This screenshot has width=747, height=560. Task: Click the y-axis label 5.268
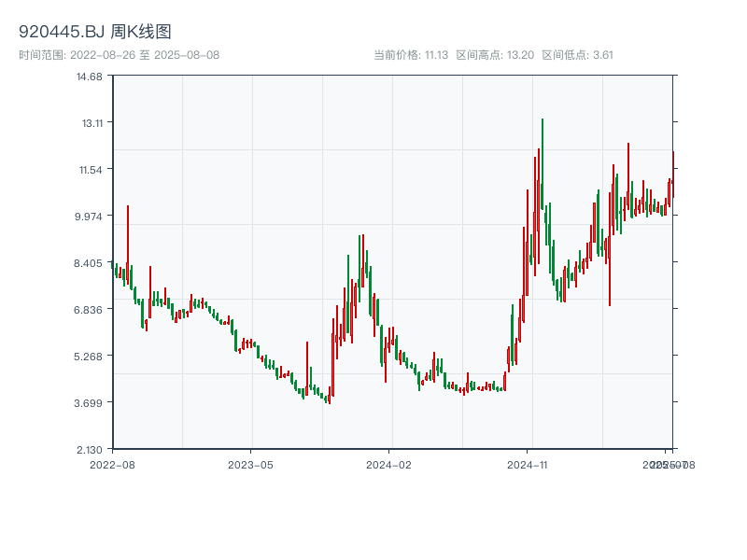(88, 357)
